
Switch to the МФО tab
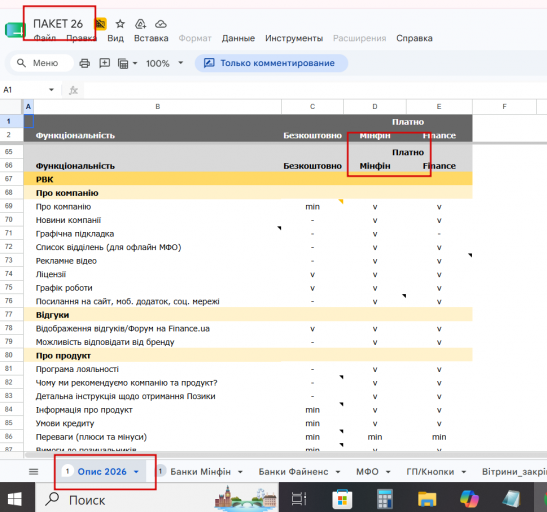367,472
